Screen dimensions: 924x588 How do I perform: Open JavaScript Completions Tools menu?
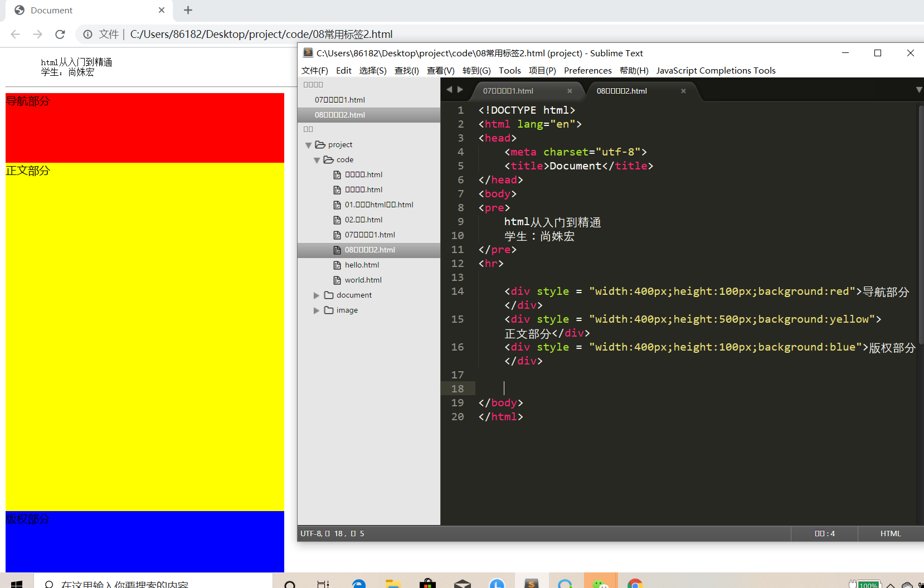716,70
